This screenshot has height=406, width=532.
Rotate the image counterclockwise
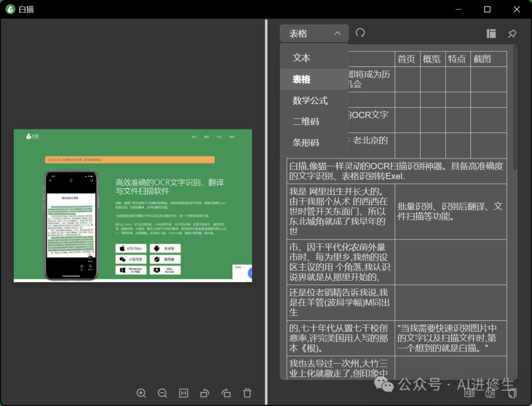[205, 393]
